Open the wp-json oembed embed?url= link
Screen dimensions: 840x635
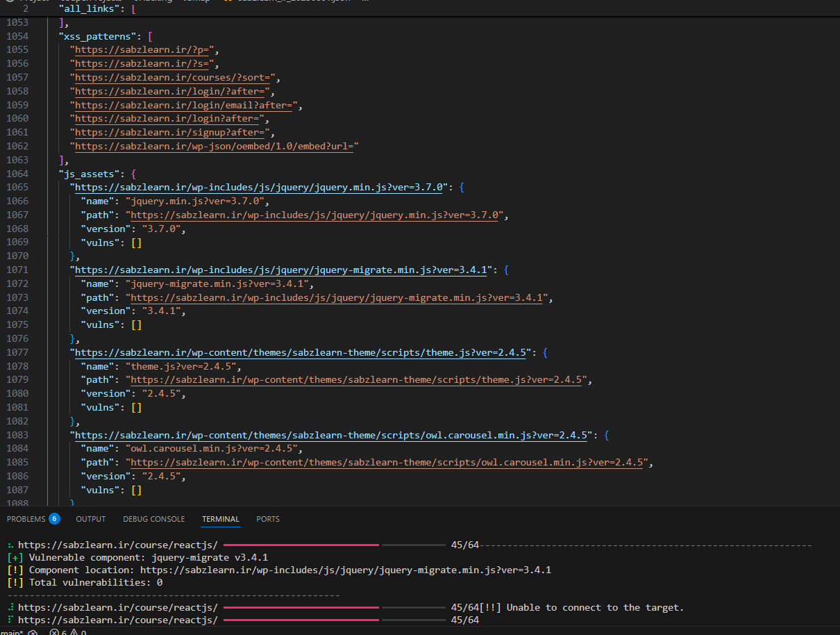point(214,147)
